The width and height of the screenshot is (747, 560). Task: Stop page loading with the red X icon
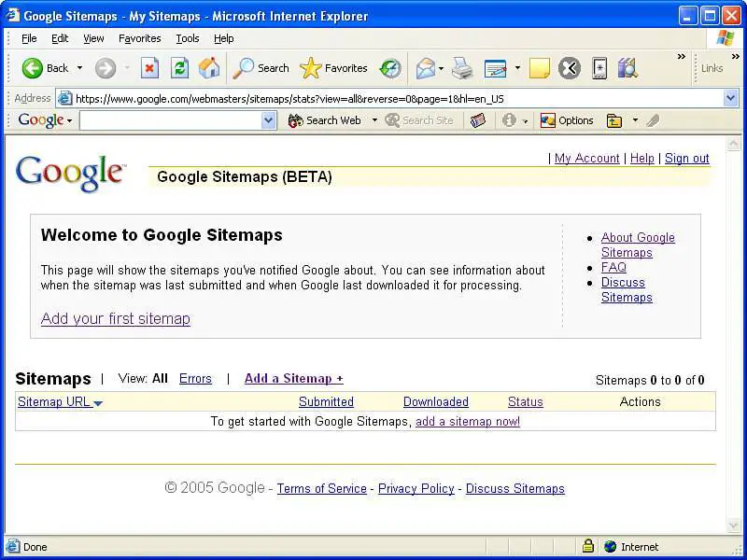click(149, 68)
